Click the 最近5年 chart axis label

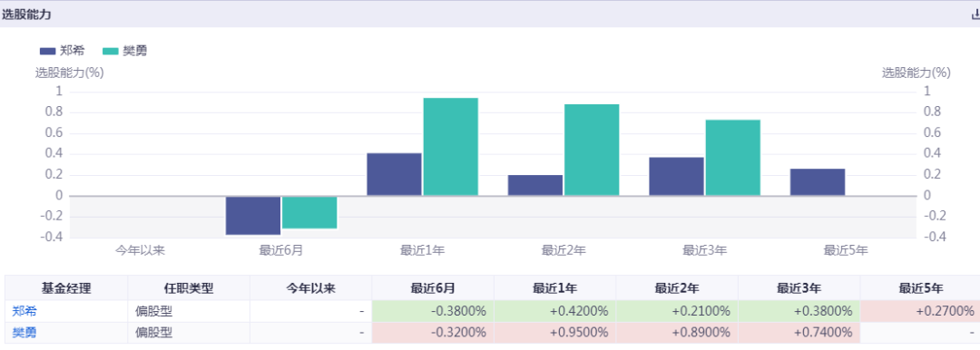click(x=847, y=251)
